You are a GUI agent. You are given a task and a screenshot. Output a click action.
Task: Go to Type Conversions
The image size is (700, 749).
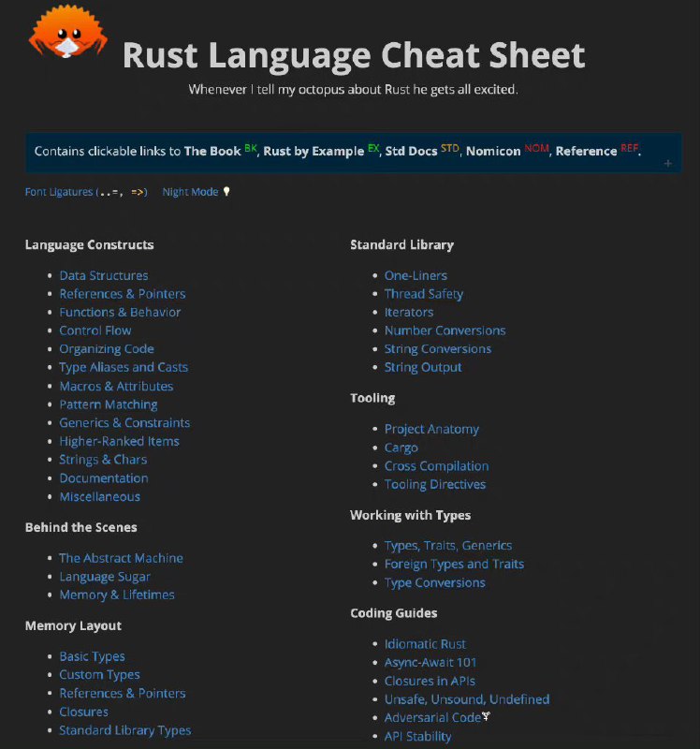435,582
